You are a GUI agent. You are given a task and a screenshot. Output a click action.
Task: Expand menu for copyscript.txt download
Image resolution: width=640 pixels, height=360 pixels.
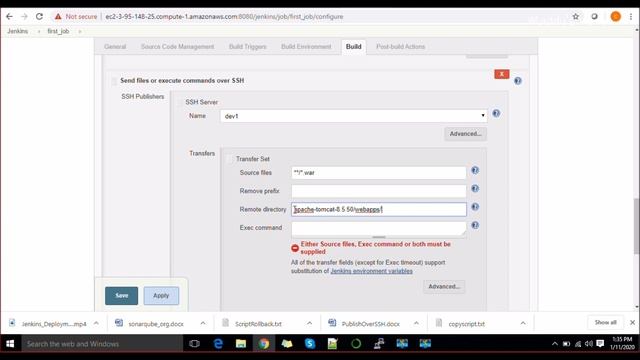(523, 323)
